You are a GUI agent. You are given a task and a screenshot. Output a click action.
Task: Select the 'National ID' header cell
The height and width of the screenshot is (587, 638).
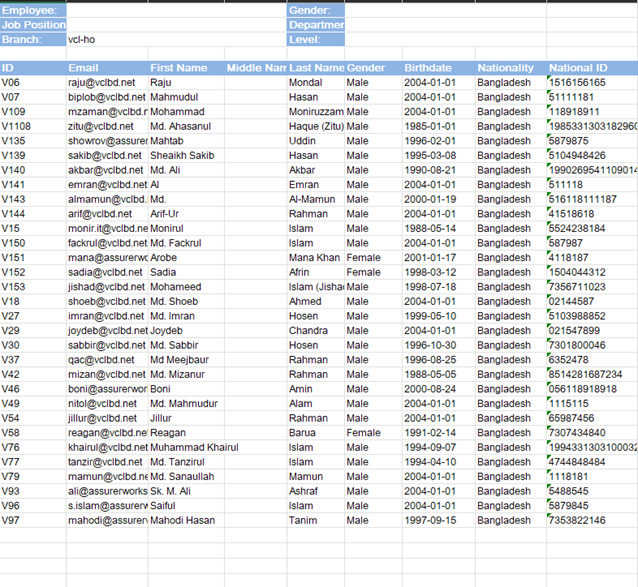[x=592, y=68]
